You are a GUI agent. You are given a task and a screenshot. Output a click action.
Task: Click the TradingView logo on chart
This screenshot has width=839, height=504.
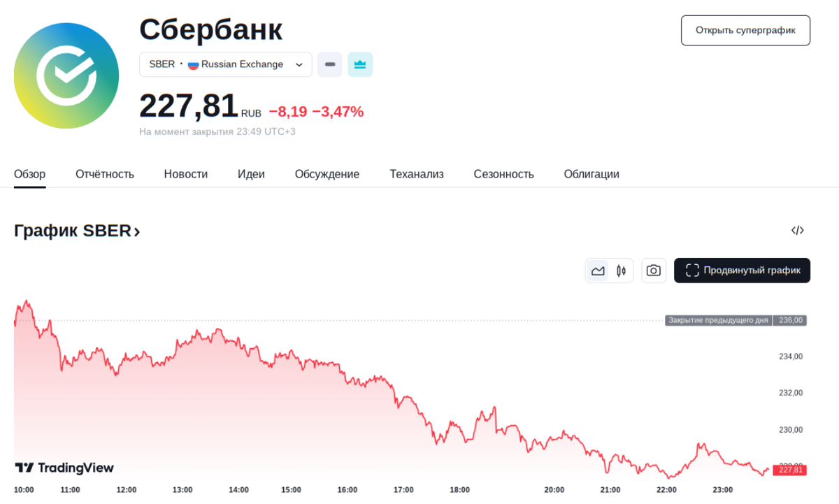coord(64,468)
